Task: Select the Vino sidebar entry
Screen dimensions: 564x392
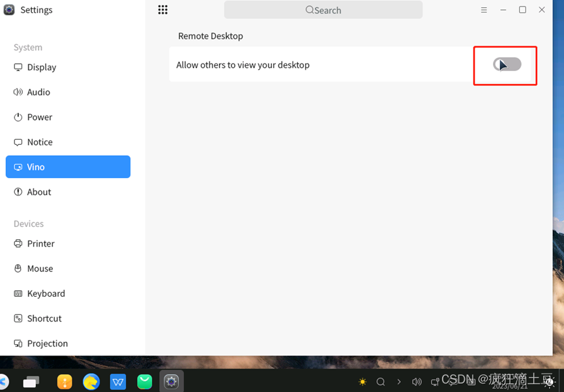Action: (x=68, y=167)
